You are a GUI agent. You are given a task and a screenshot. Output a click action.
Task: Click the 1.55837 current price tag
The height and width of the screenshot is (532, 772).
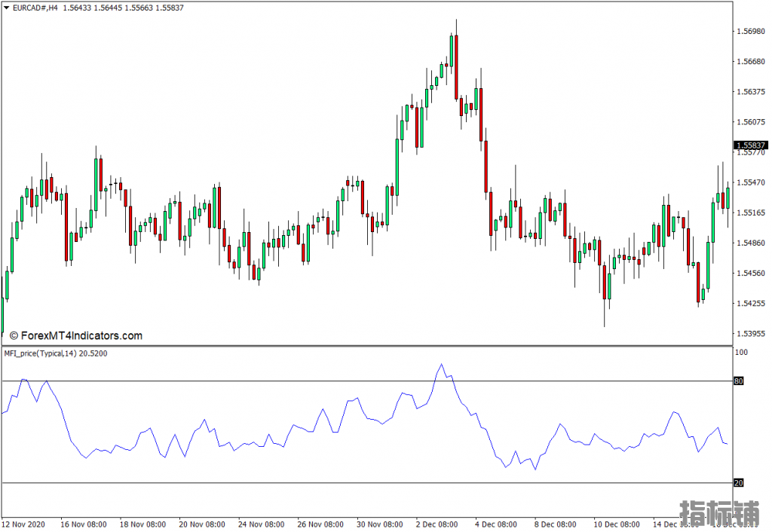(750, 145)
